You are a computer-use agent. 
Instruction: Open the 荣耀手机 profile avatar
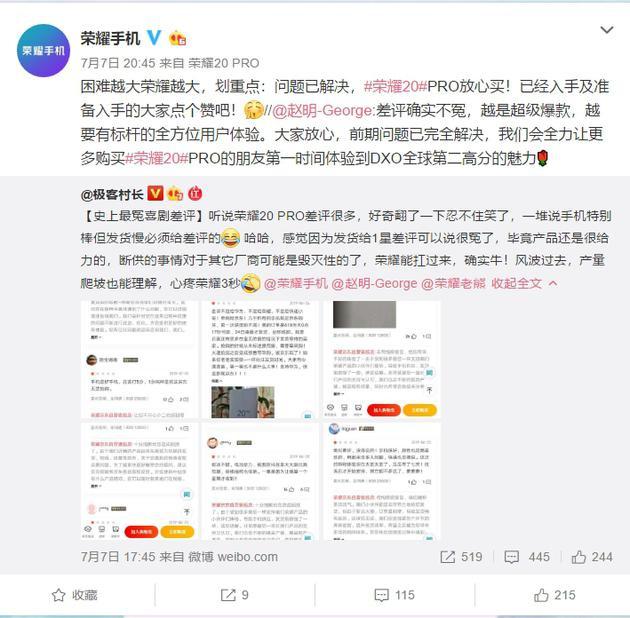(43, 51)
